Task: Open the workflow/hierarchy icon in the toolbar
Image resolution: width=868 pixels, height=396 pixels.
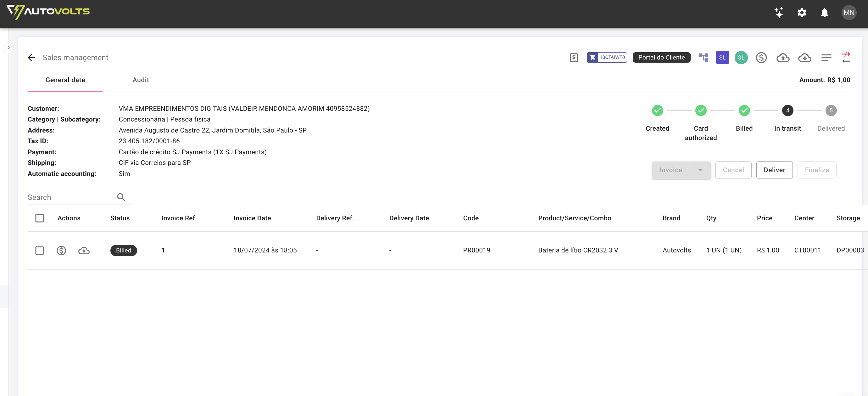Action: tap(703, 58)
